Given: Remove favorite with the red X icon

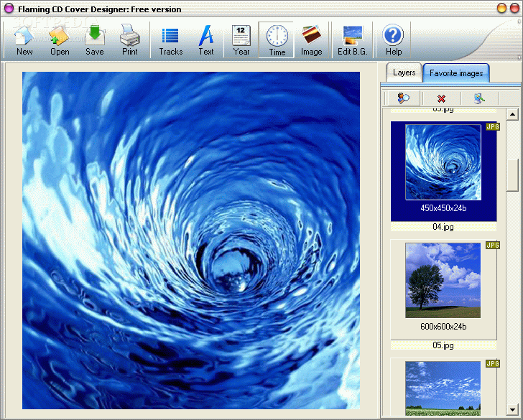Looking at the screenshot, I should [441, 98].
